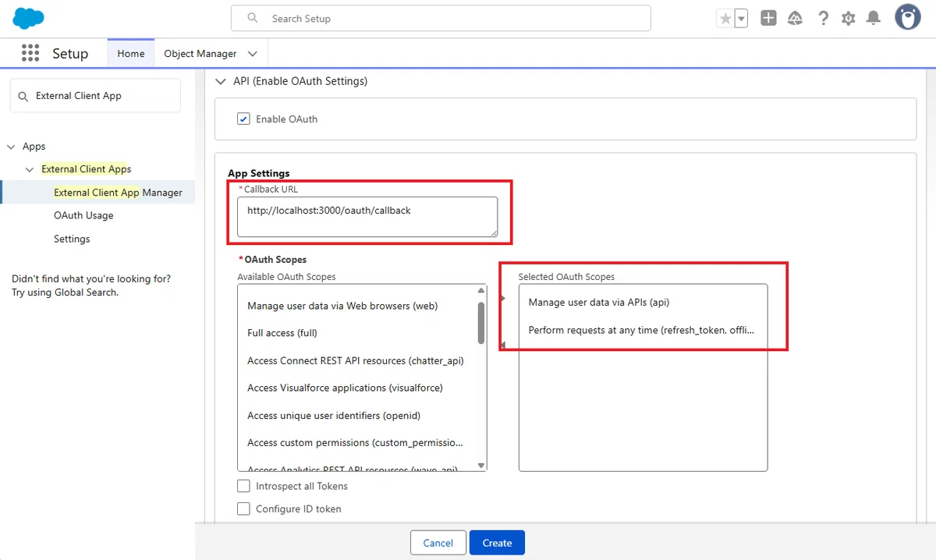Select Access unique user identifiers (openid)

334,416
